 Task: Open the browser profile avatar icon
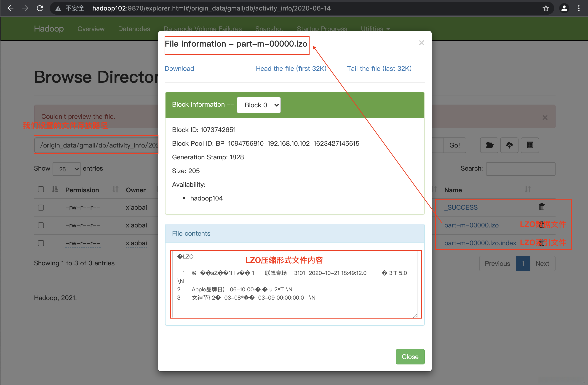tap(564, 8)
